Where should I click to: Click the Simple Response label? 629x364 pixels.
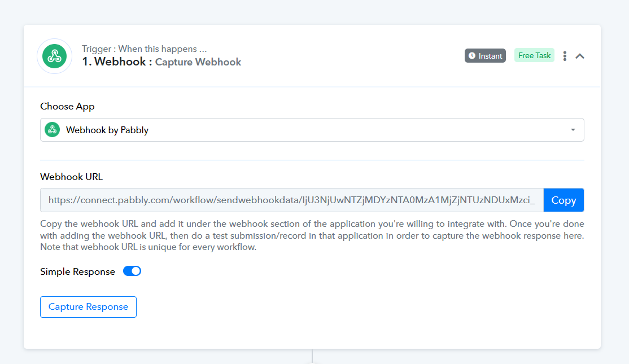coord(77,272)
